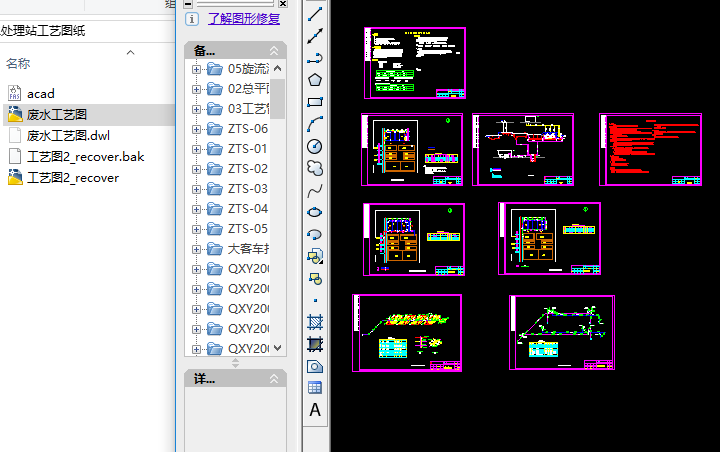Select the 工艺图2_recover.bak file
Image resolution: width=720 pixels, height=452 pixels.
click(x=85, y=157)
